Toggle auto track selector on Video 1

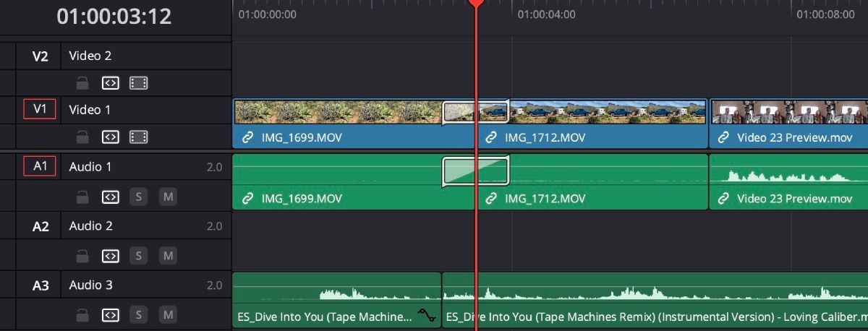[110, 137]
